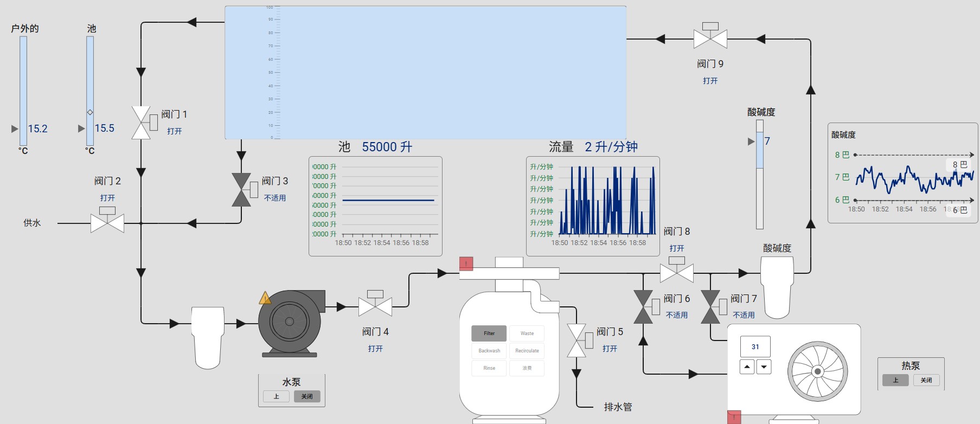The height and width of the screenshot is (424, 980).
Task: Click the red alarm marker on filter pipe
Action: tap(466, 264)
